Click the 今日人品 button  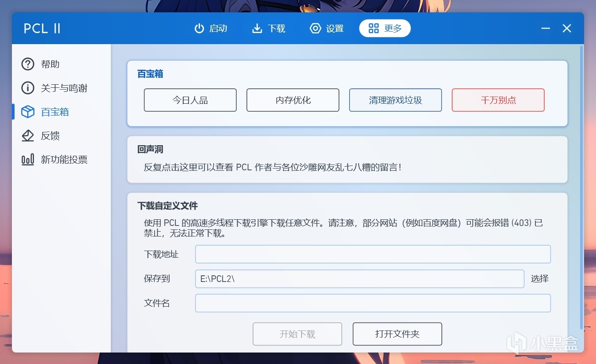point(190,100)
